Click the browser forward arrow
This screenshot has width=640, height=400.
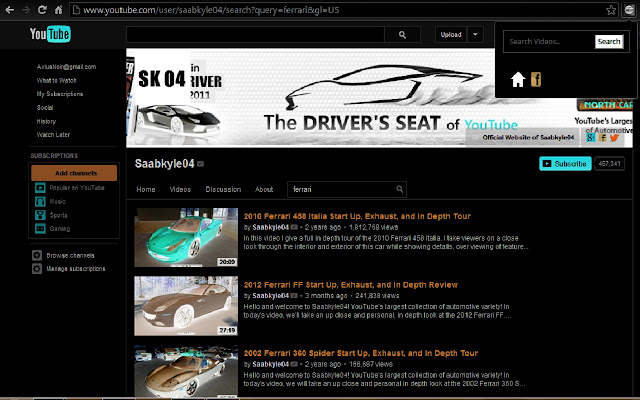tap(26, 10)
